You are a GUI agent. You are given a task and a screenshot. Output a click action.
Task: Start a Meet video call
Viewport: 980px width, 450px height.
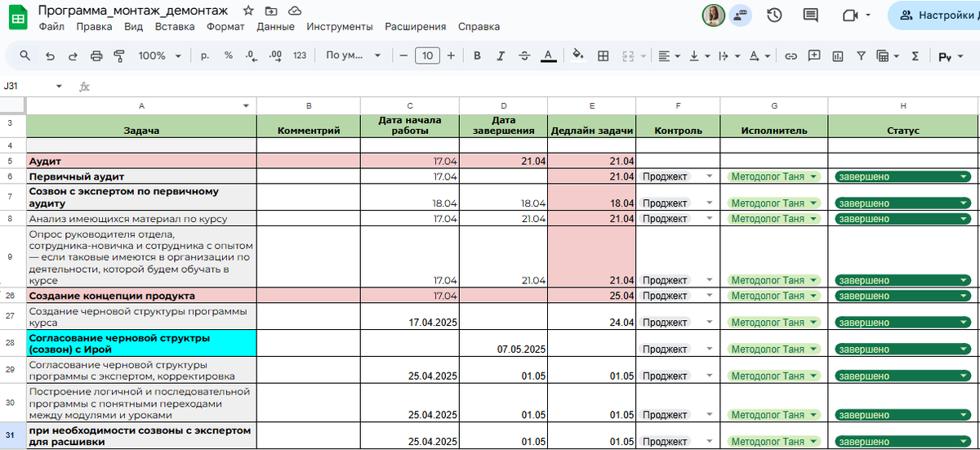[x=850, y=15]
